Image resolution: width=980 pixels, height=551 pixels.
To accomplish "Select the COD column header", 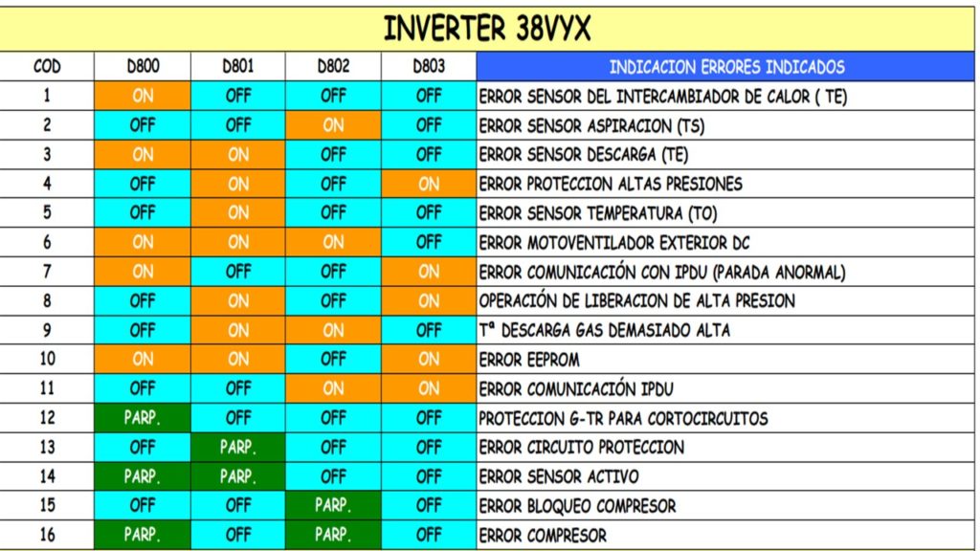I will tap(47, 66).
